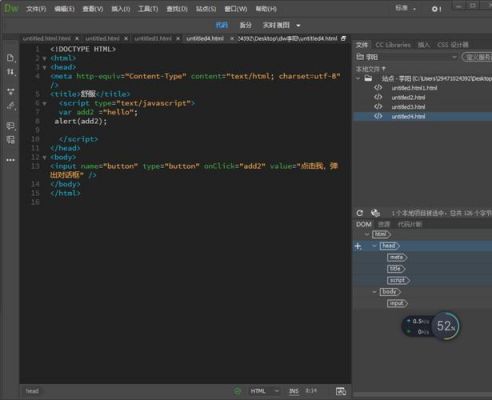492x400 pixels.
Task: Collapse the html code block at line 2
Action: pyautogui.click(x=44, y=59)
